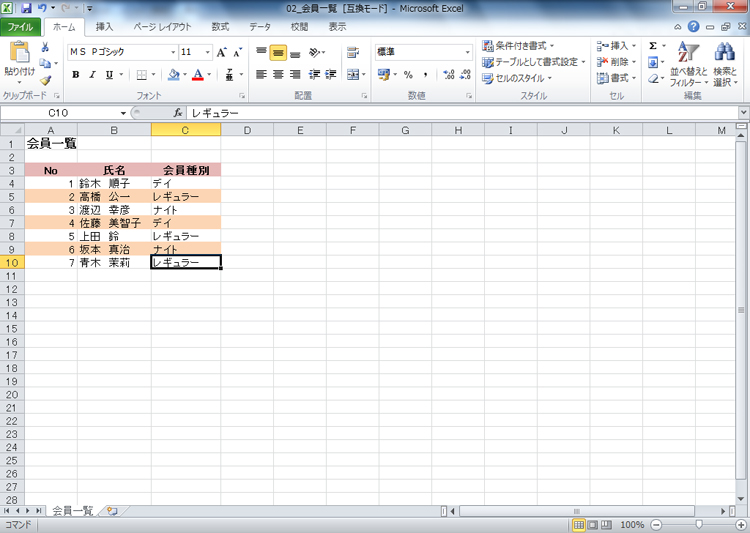This screenshot has height=533, width=750.
Task: Click the zoom in plus button
Action: point(741,525)
